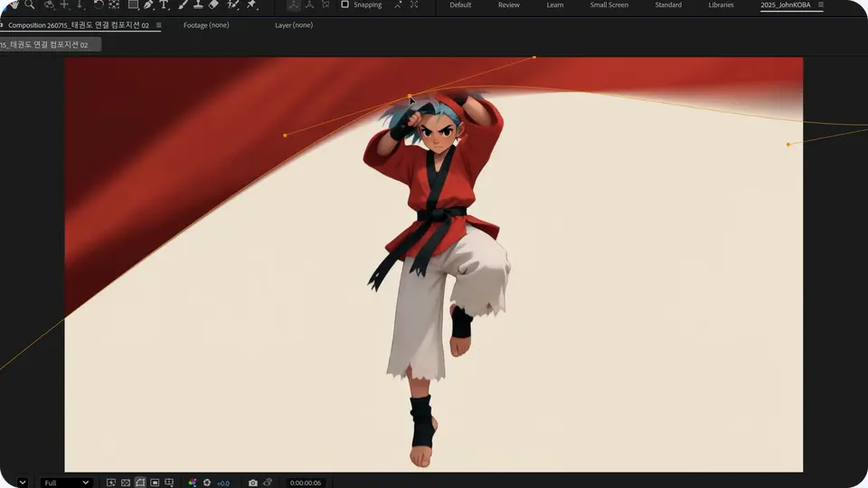This screenshot has width=868, height=488.
Task: Switch to Standard workspace
Action: pyautogui.click(x=668, y=5)
